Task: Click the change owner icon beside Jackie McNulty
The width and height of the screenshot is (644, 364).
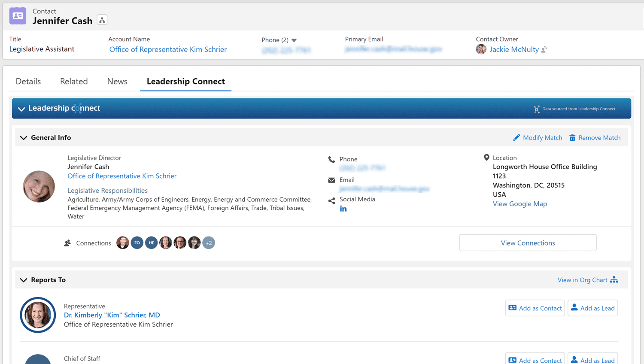Action: click(x=544, y=49)
